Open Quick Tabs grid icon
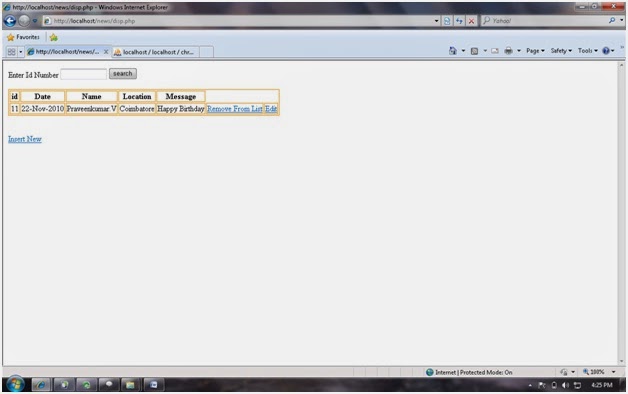Image resolution: width=628 pixels, height=394 pixels. 12,52
